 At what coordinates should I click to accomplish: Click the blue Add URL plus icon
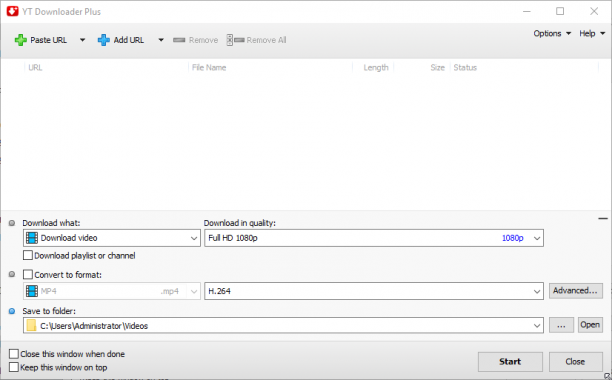(x=103, y=40)
